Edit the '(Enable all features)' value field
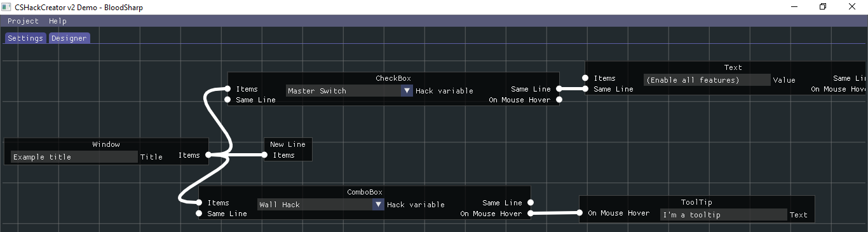The width and height of the screenshot is (868, 232). pos(707,80)
